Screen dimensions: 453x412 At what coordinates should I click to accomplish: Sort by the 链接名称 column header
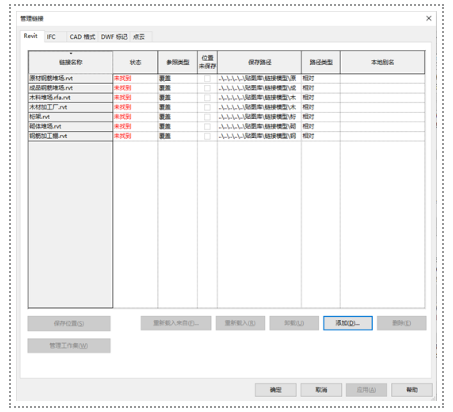[x=70, y=62]
